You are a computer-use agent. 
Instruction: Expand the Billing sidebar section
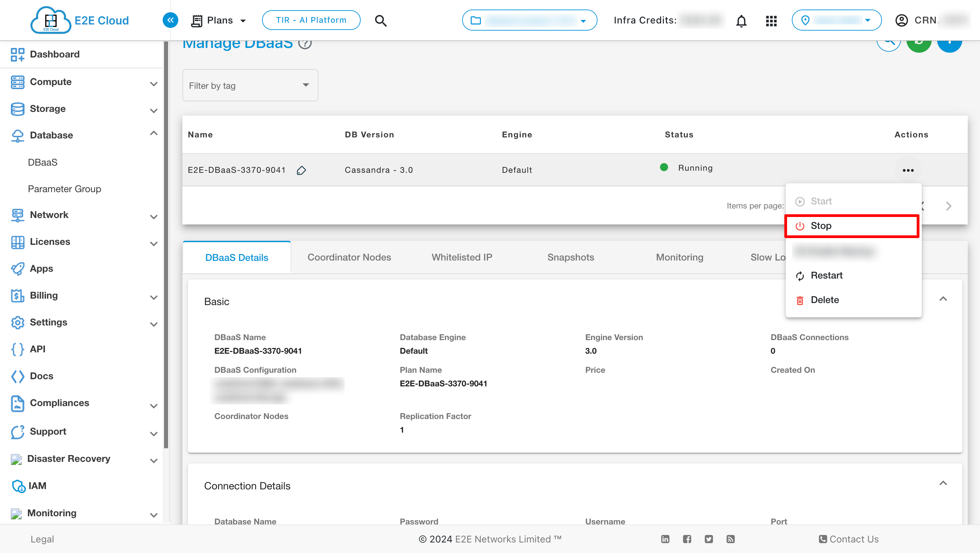[154, 297]
